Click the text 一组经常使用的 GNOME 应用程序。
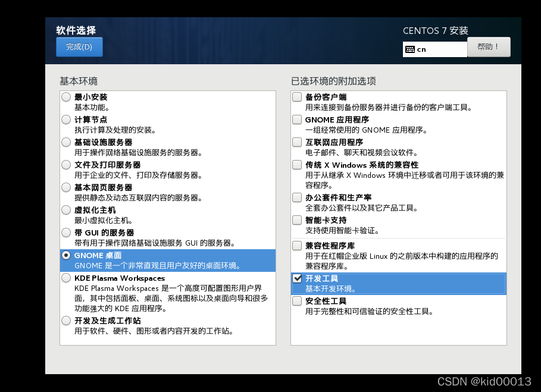 click(367, 130)
